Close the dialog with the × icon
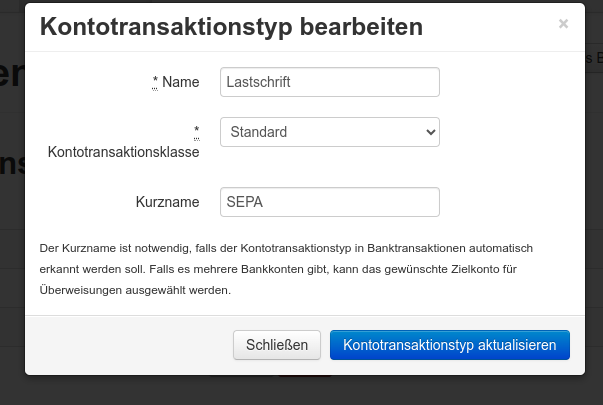This screenshot has width=603, height=405. [x=563, y=24]
